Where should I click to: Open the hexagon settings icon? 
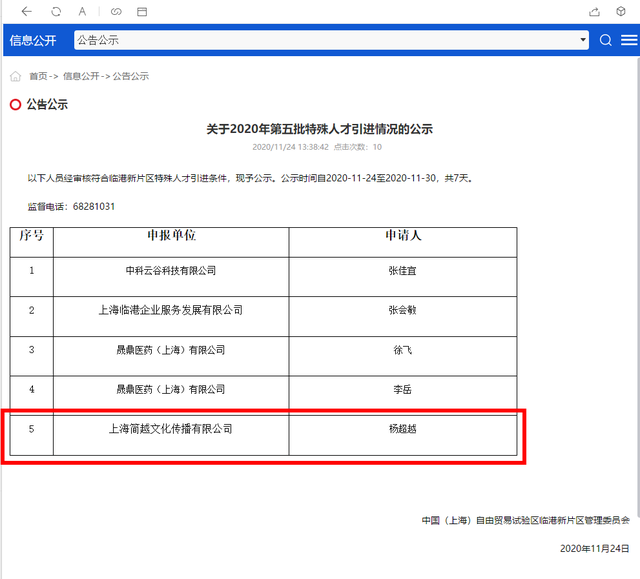pos(622,11)
